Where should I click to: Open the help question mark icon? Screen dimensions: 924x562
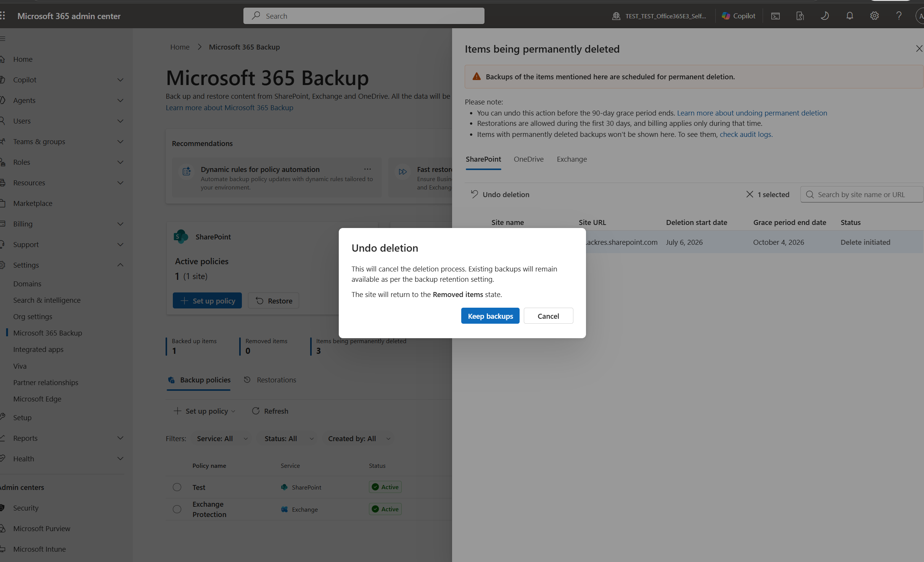899,16
